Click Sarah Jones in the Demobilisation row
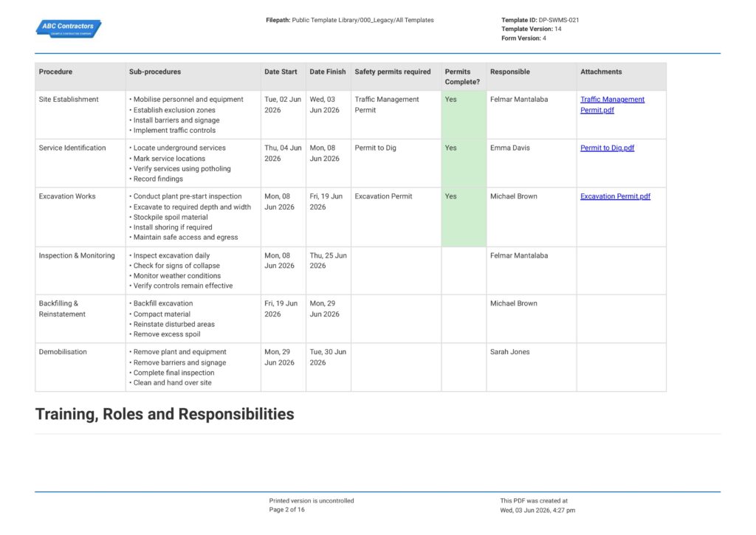The height and width of the screenshot is (535, 756). pos(509,352)
